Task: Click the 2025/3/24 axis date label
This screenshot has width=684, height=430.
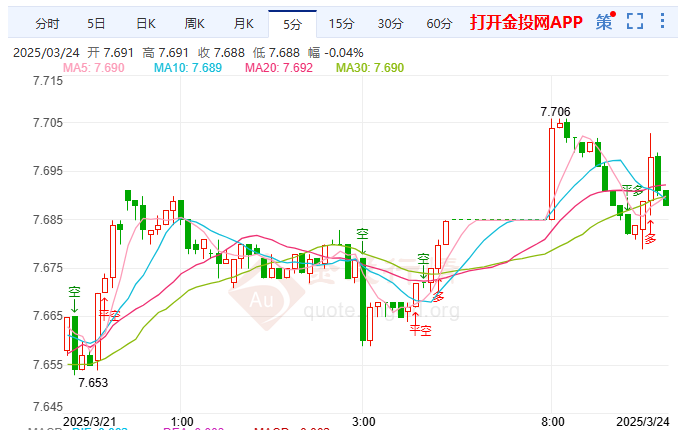Action: coord(643,422)
